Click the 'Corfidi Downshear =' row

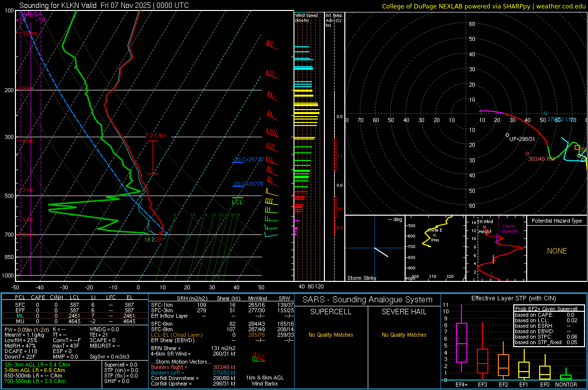coord(193,378)
